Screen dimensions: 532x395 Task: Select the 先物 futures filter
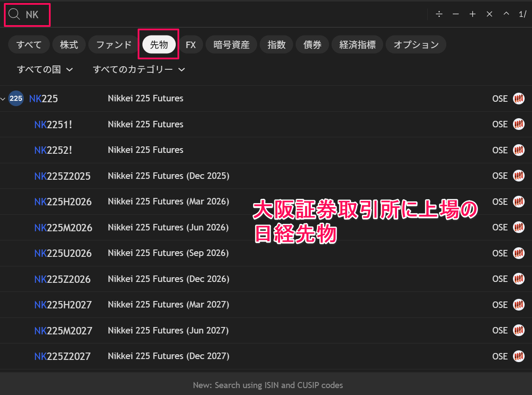coord(159,45)
